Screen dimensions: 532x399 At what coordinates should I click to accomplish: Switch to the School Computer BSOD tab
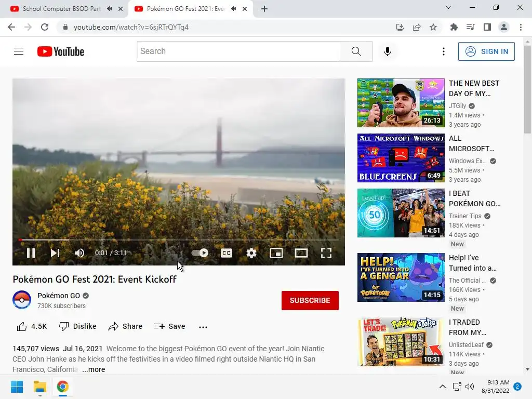pos(62,9)
